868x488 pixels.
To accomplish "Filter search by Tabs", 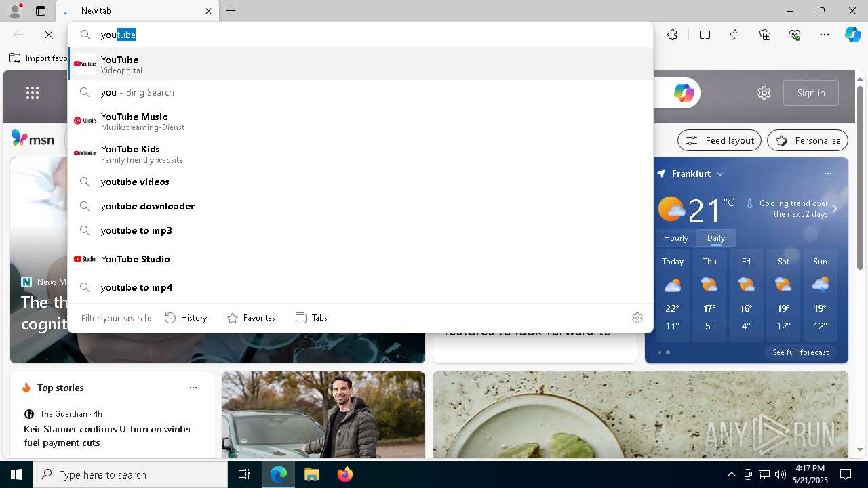I will [x=311, y=318].
